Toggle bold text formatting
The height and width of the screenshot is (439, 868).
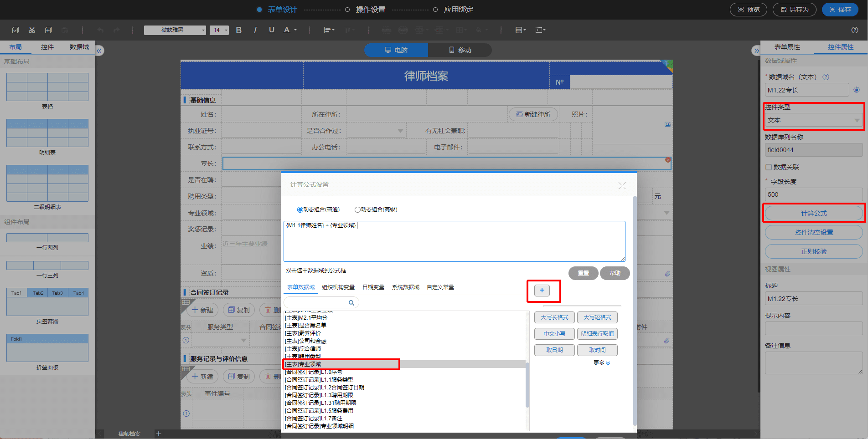238,30
